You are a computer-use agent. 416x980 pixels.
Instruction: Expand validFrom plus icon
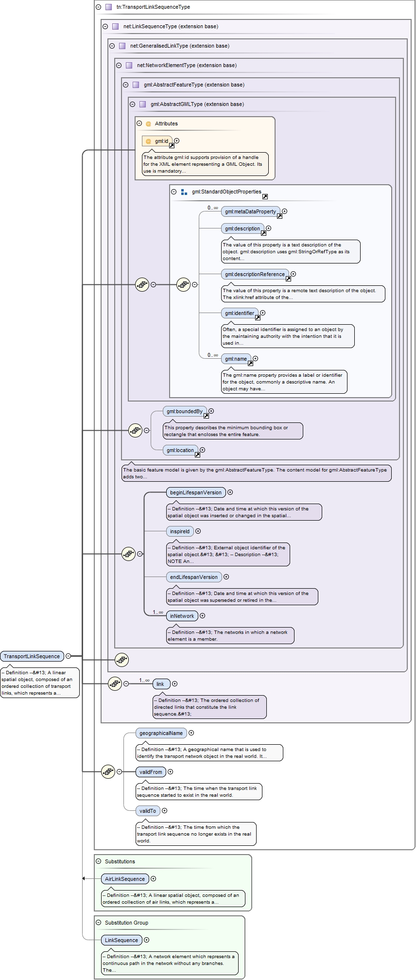[x=170, y=772]
